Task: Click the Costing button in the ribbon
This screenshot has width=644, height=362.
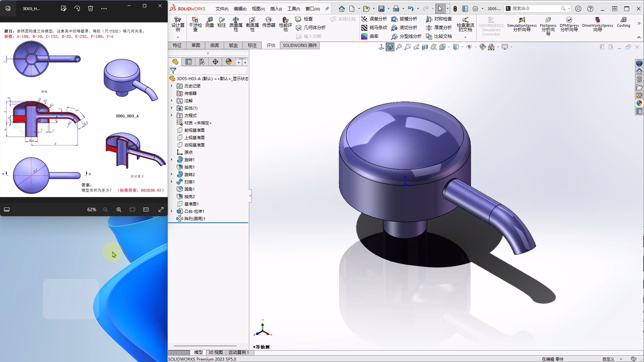Action: pos(624,23)
